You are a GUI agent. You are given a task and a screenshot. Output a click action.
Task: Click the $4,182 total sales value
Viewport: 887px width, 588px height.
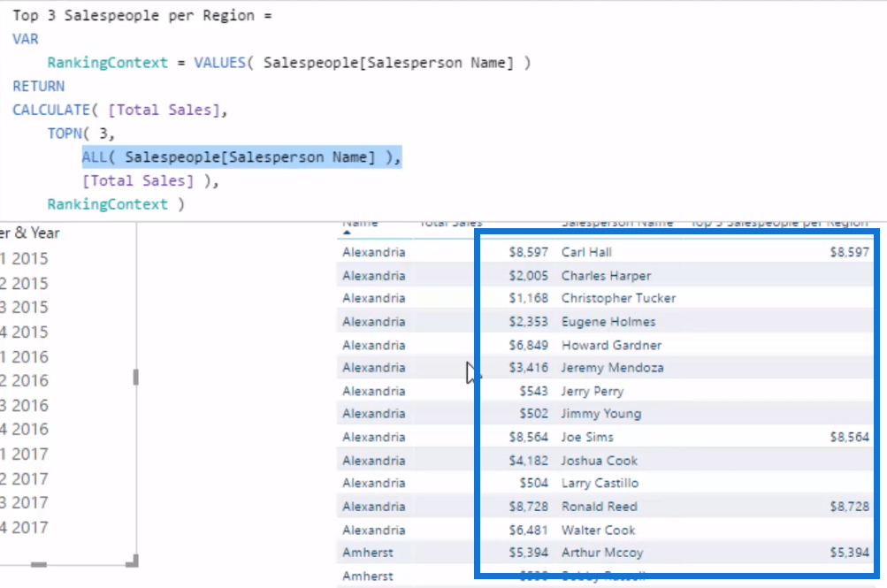click(x=528, y=461)
